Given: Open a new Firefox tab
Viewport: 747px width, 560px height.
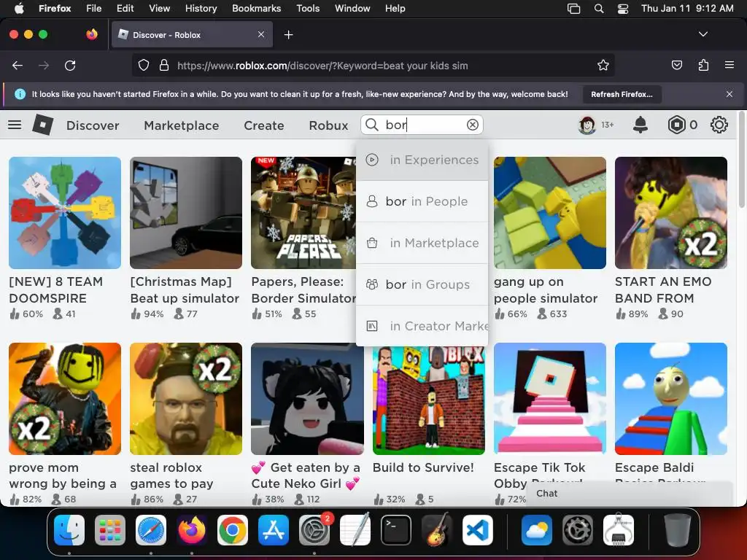Looking at the screenshot, I should [x=288, y=35].
